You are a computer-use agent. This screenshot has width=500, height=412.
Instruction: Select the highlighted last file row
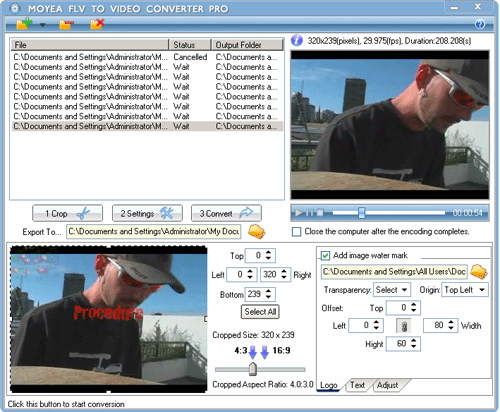click(147, 126)
